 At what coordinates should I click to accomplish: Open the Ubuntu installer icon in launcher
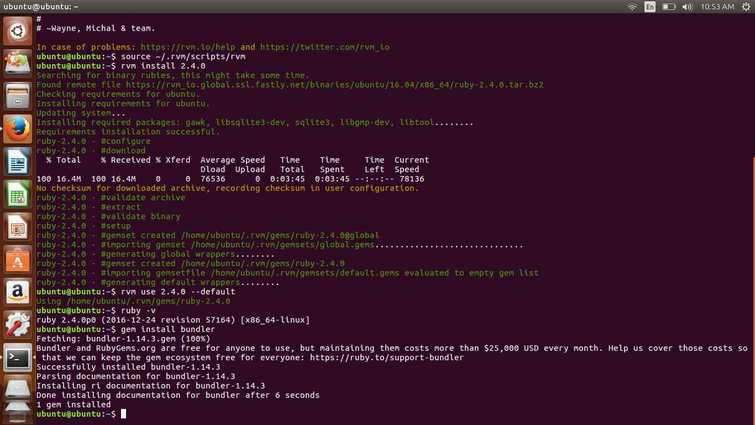pyautogui.click(x=17, y=64)
